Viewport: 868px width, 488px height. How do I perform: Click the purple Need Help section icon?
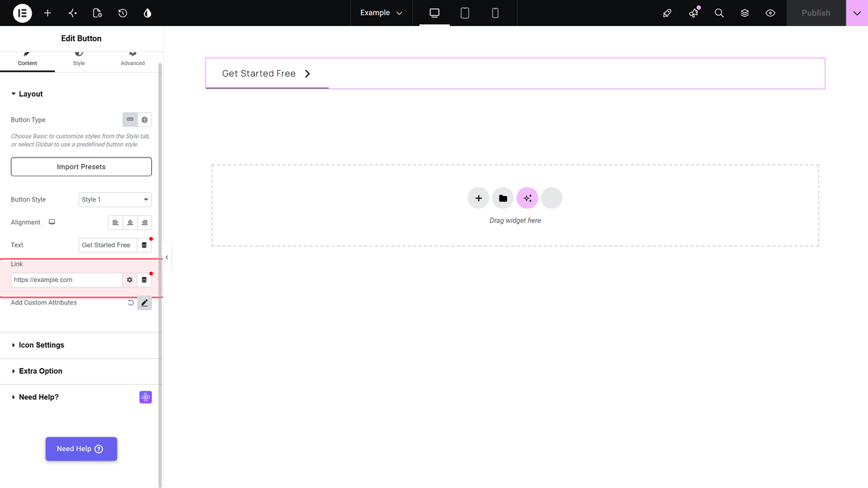point(145,397)
